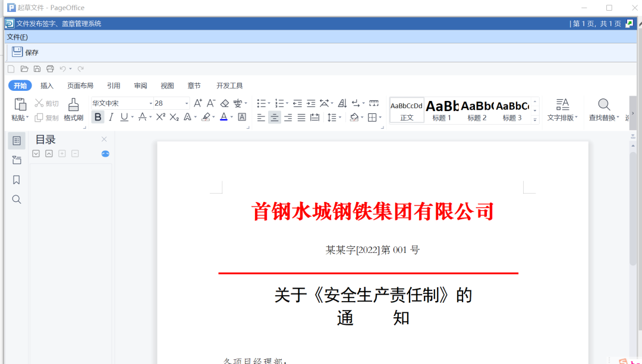This screenshot has height=364, width=642.
Task: Click the quick-access floppy save icon
Action: pos(37,69)
